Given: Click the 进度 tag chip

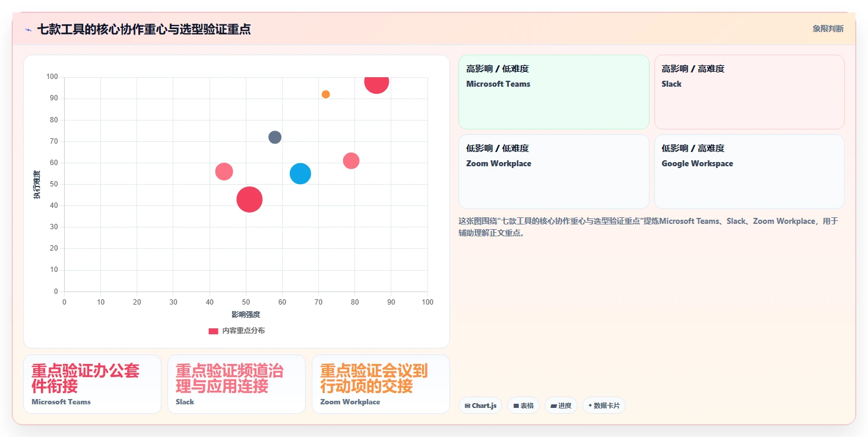Looking at the screenshot, I should (x=560, y=406).
